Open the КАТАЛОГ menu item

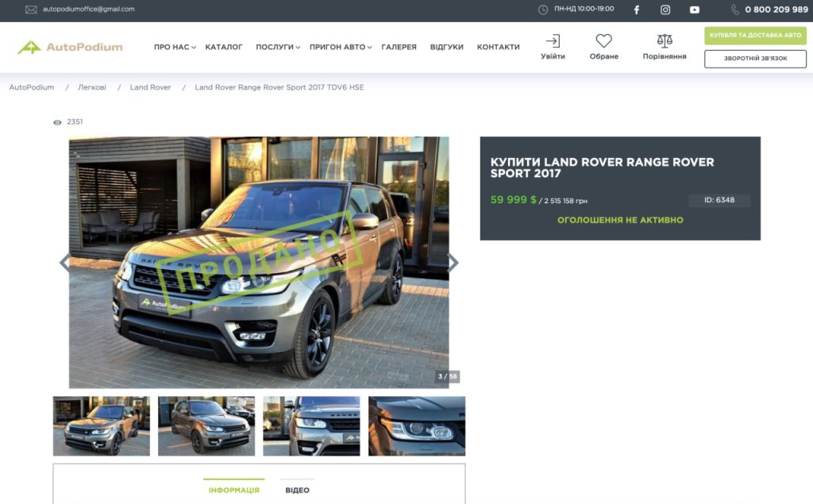[224, 47]
